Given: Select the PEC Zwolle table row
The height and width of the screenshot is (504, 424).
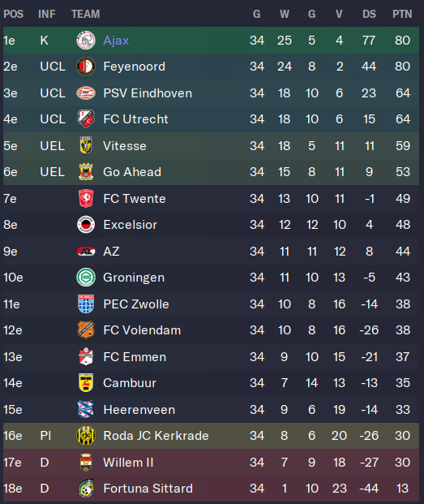Looking at the screenshot, I should [211, 304].
